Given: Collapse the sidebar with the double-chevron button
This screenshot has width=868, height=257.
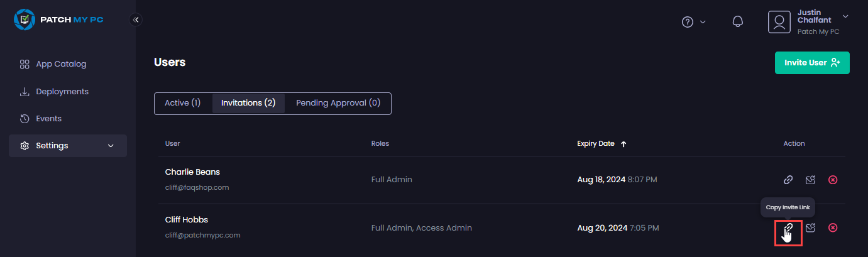Looking at the screenshot, I should (x=136, y=20).
